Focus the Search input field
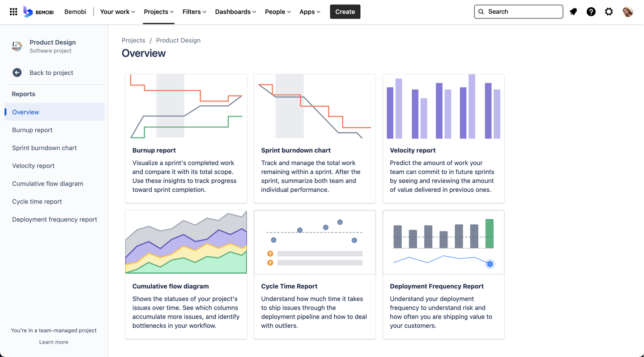The width and height of the screenshot is (644, 357). [x=518, y=12]
